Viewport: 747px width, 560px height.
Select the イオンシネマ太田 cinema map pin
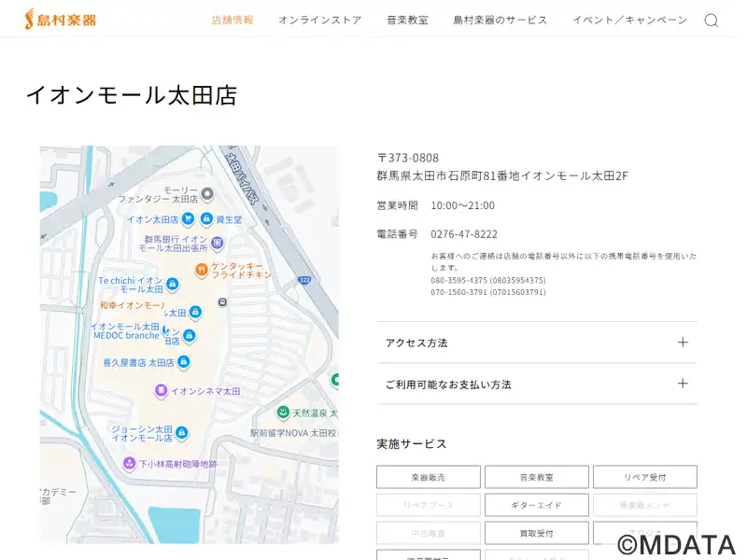click(161, 390)
